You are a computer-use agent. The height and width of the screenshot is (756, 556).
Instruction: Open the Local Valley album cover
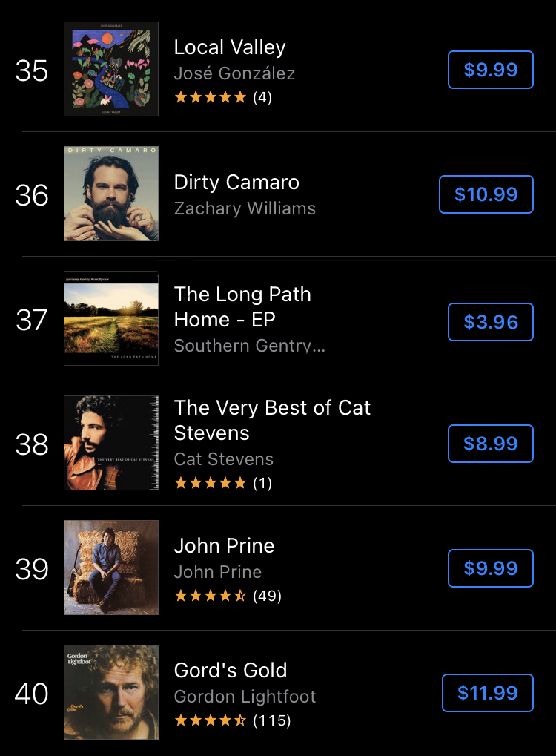pyautogui.click(x=111, y=69)
